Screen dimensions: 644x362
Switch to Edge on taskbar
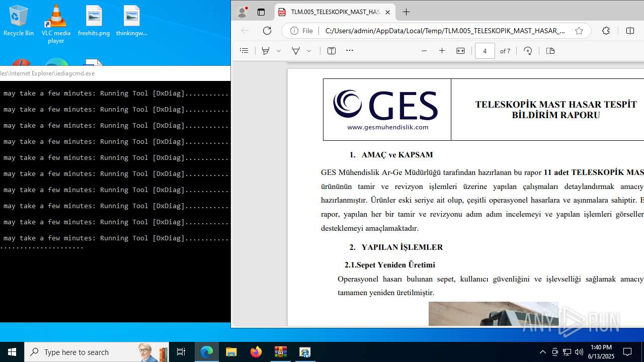pyautogui.click(x=207, y=352)
